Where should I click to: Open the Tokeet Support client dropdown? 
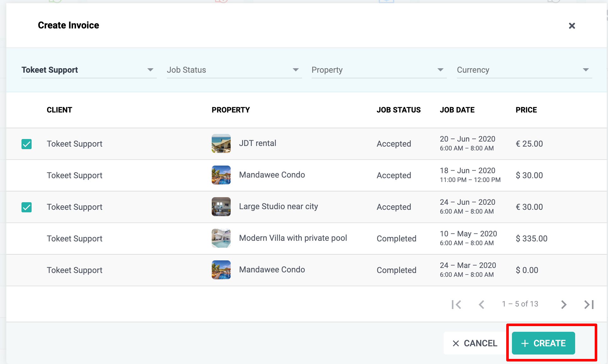(x=89, y=70)
